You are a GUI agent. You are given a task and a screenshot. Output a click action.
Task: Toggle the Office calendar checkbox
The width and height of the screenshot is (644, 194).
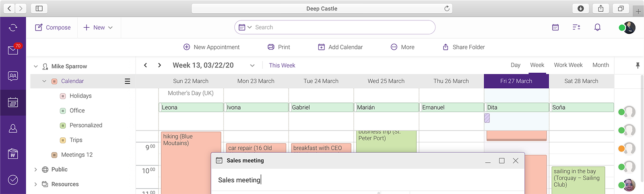click(63, 111)
